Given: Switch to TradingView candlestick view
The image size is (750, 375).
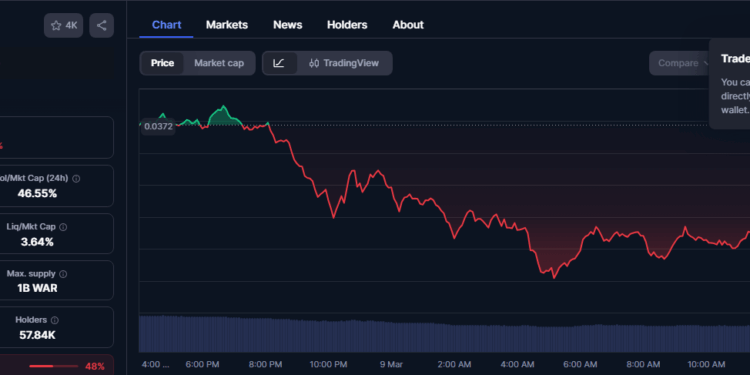Looking at the screenshot, I should click(344, 63).
